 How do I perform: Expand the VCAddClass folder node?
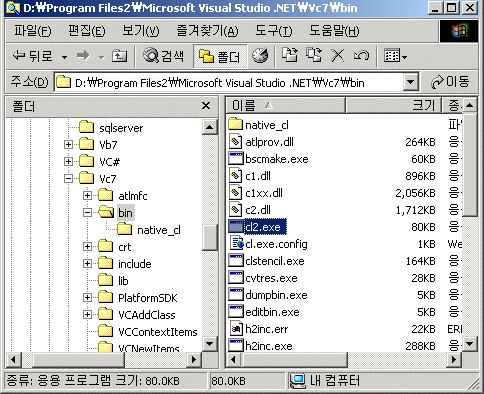(x=87, y=314)
